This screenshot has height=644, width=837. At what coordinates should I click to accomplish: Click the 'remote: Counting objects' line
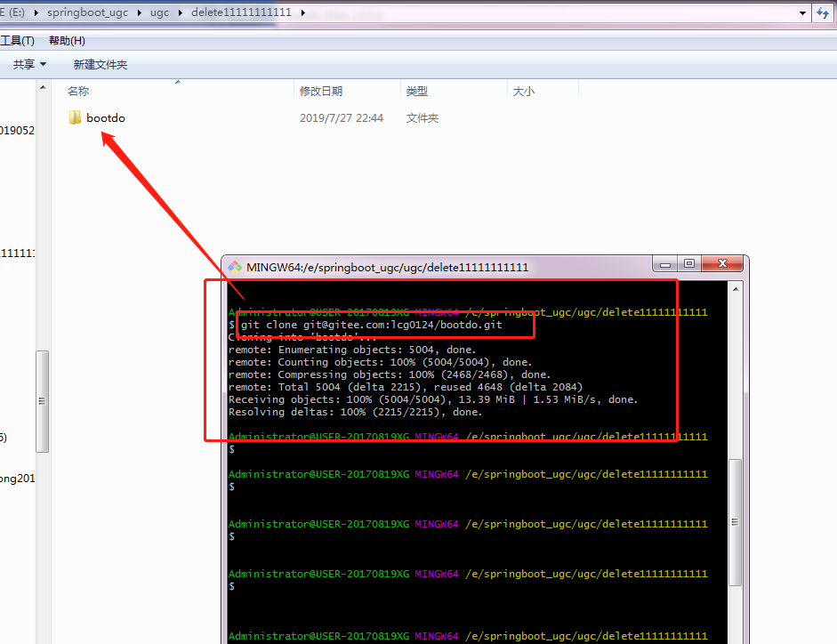tap(380, 362)
